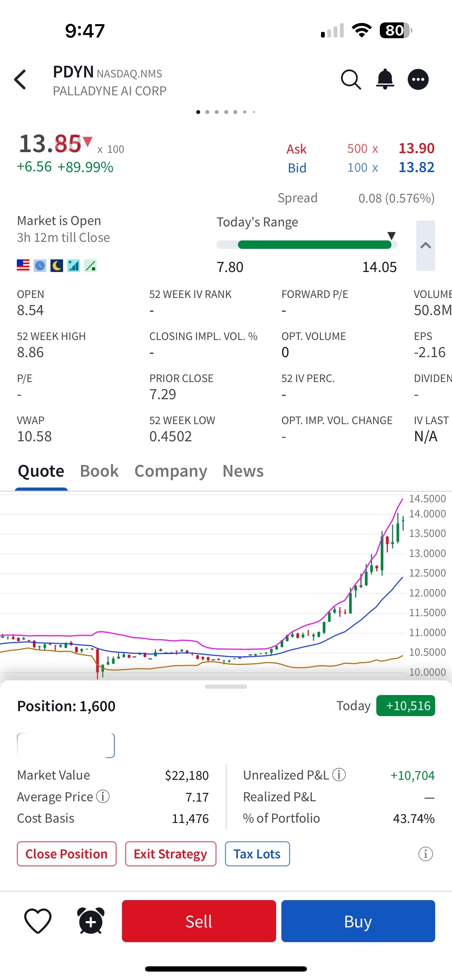Tap the EPS value -2.16
Screen dimensions: 452x980
click(430, 352)
